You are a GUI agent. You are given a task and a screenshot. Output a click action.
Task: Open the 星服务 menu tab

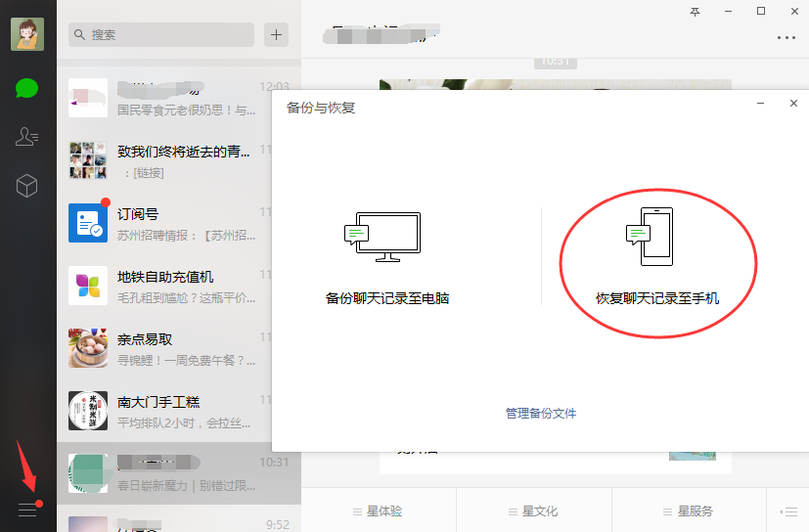click(689, 511)
